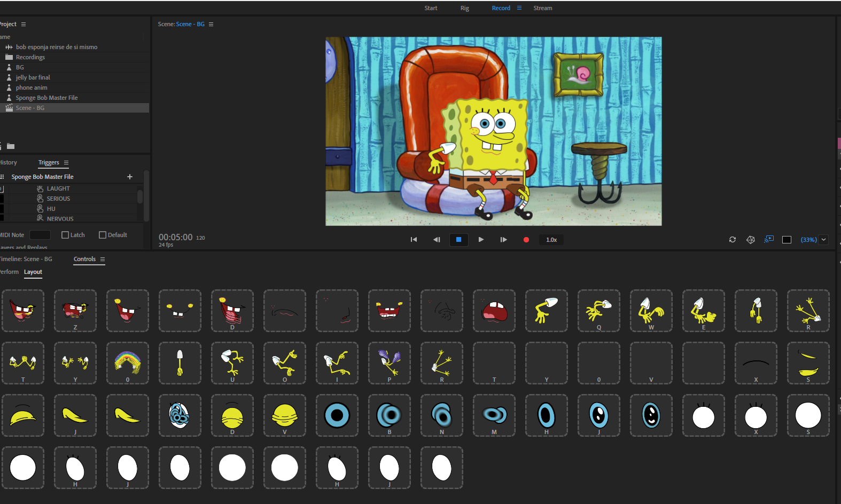The height and width of the screenshot is (504, 841).
Task: Click the mouth trigger keyed D
Action: click(232, 311)
